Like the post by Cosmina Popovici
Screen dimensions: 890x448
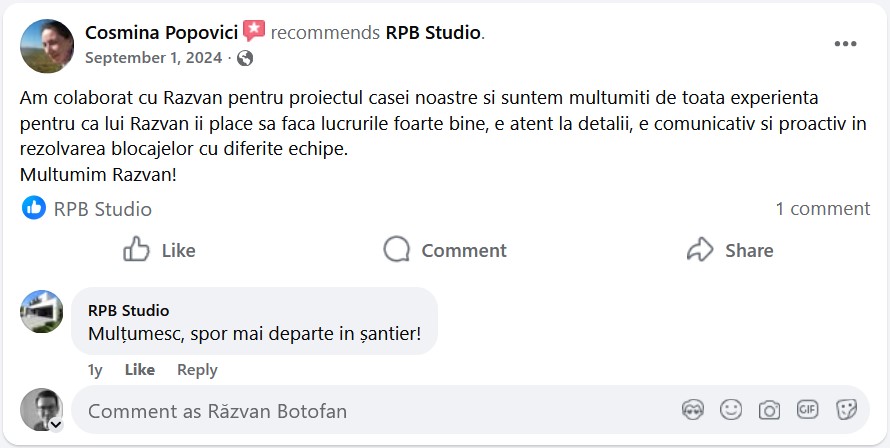point(159,250)
